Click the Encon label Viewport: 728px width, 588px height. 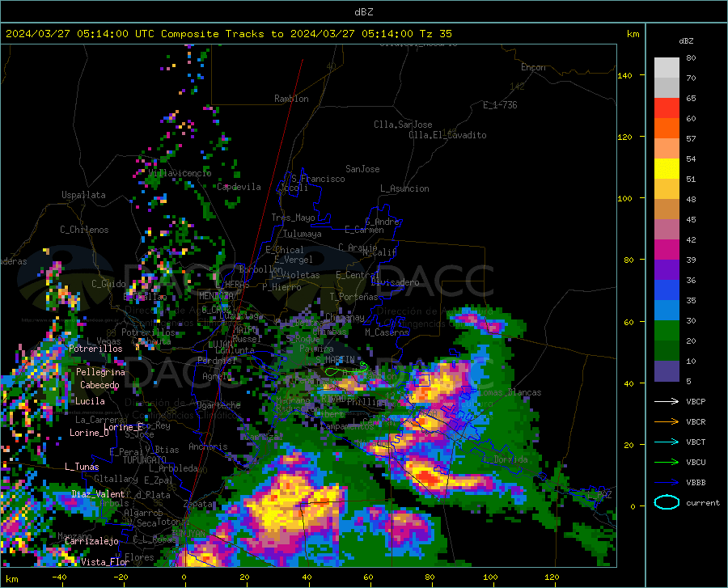(x=533, y=67)
